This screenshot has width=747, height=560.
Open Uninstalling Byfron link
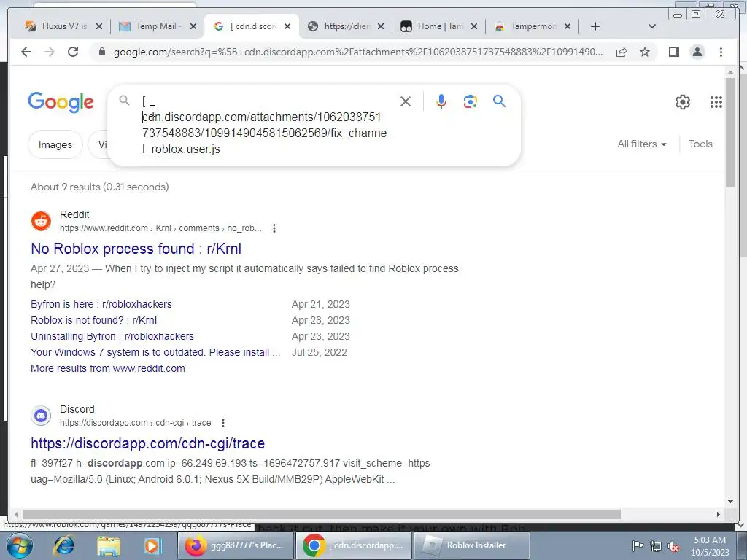[x=112, y=336]
